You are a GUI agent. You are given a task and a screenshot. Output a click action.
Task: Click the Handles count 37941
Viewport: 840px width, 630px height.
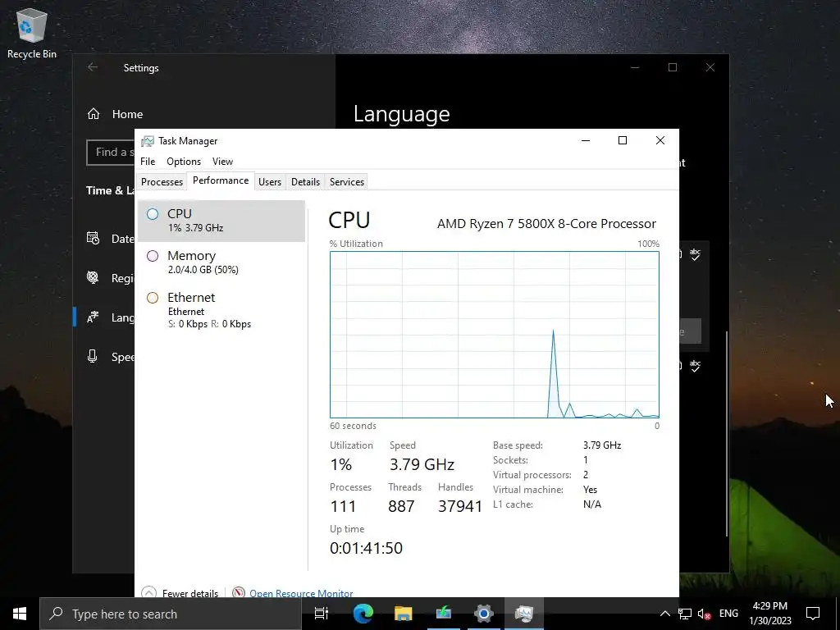460,506
